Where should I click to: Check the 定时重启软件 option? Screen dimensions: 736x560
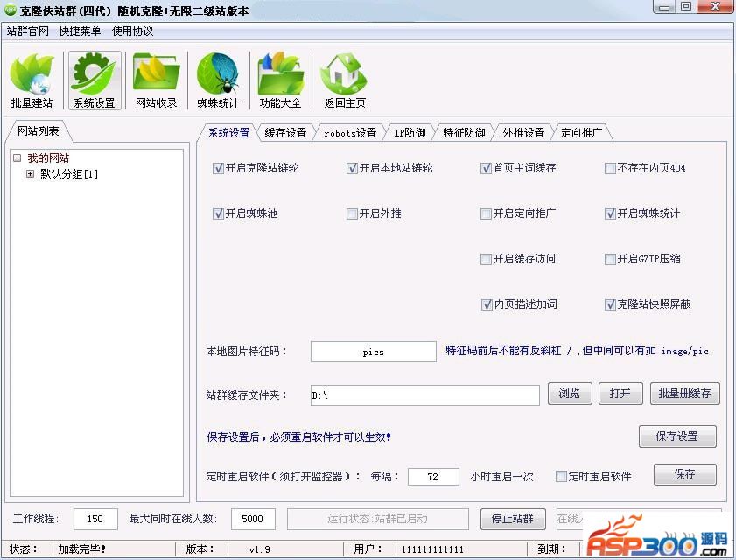coord(560,477)
